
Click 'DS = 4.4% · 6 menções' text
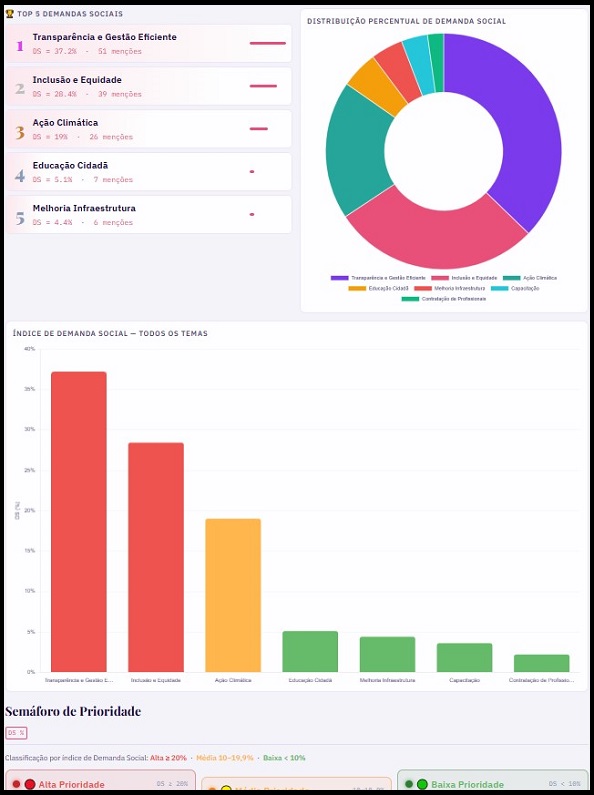pyautogui.click(x=83, y=222)
